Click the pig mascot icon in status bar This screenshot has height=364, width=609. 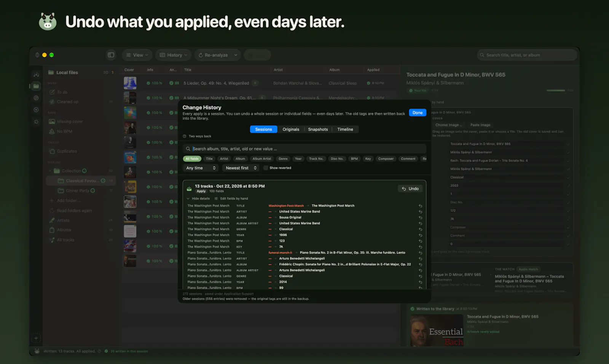37,351
